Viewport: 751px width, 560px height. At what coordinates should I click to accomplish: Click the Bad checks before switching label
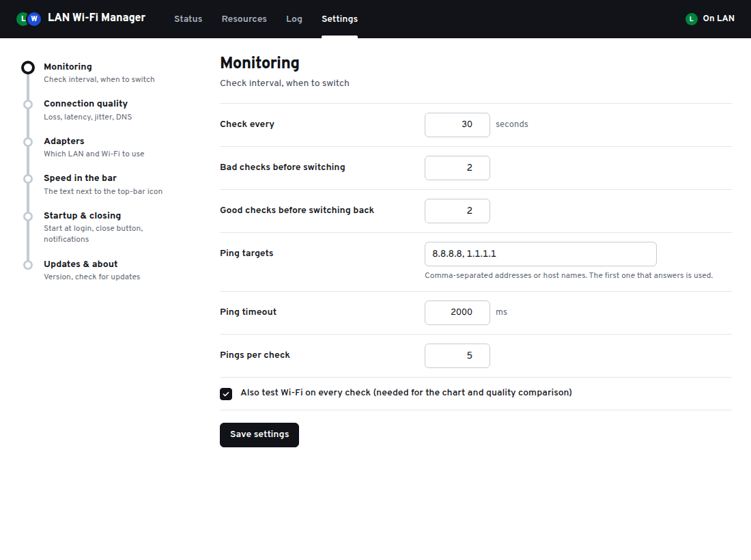coord(283,167)
